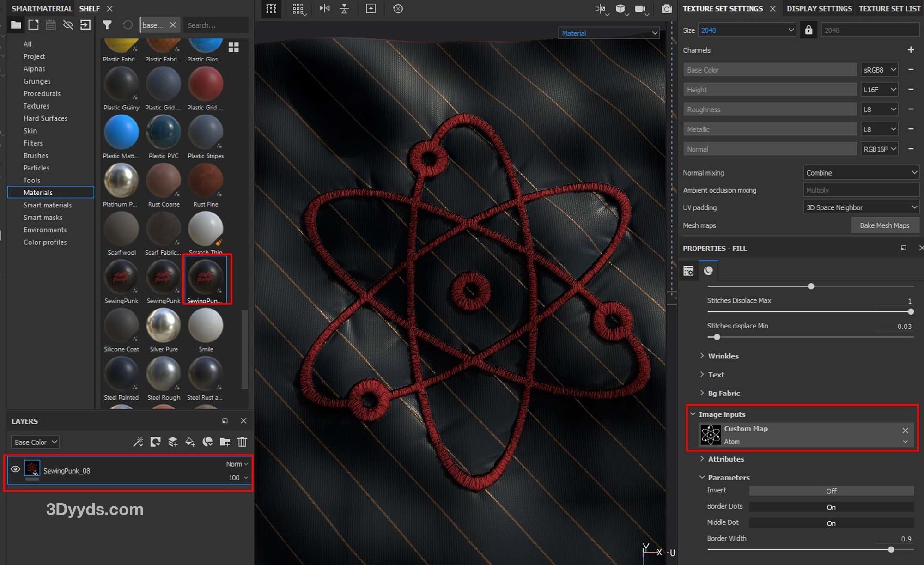The height and width of the screenshot is (565, 924).
Task: Open the Normal mixing Combine dropdown
Action: tap(861, 173)
